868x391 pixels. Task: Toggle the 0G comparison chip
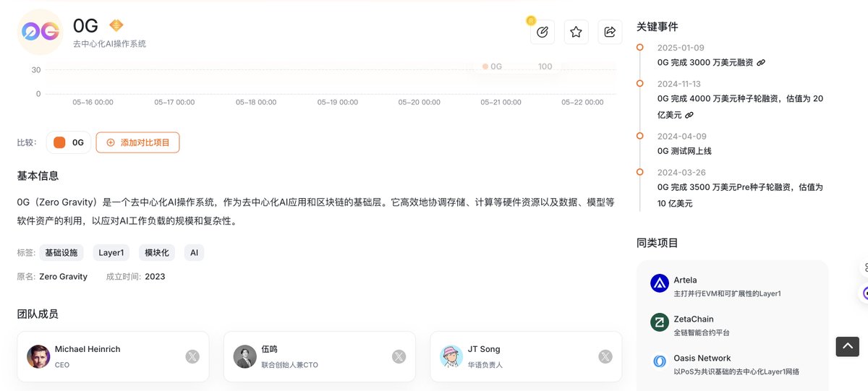pyautogui.click(x=69, y=142)
